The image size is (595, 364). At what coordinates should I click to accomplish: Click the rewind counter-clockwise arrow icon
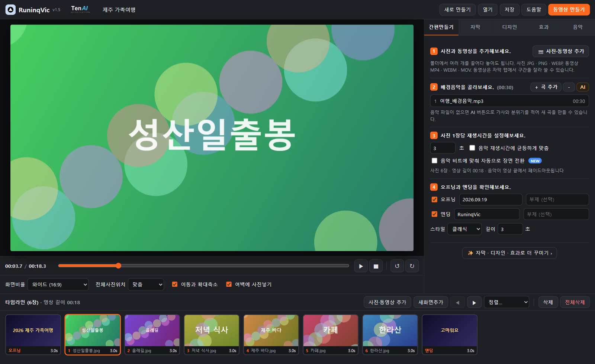(x=397, y=266)
